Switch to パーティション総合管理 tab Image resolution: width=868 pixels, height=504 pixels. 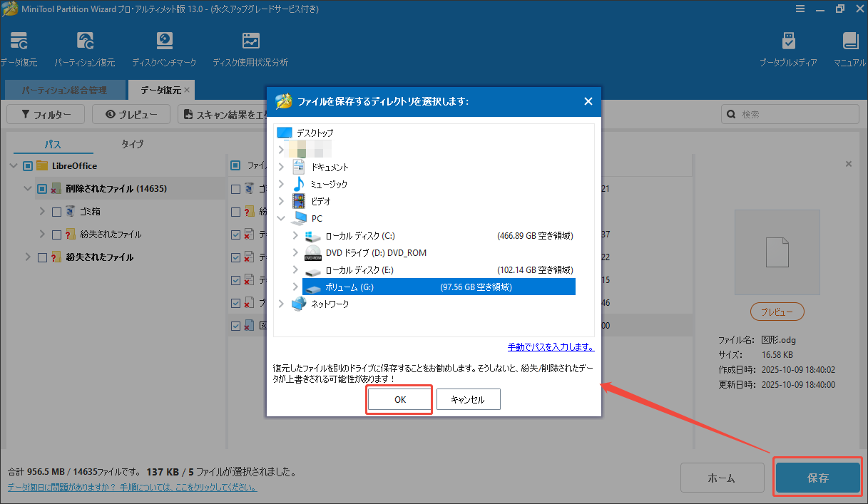(x=64, y=91)
